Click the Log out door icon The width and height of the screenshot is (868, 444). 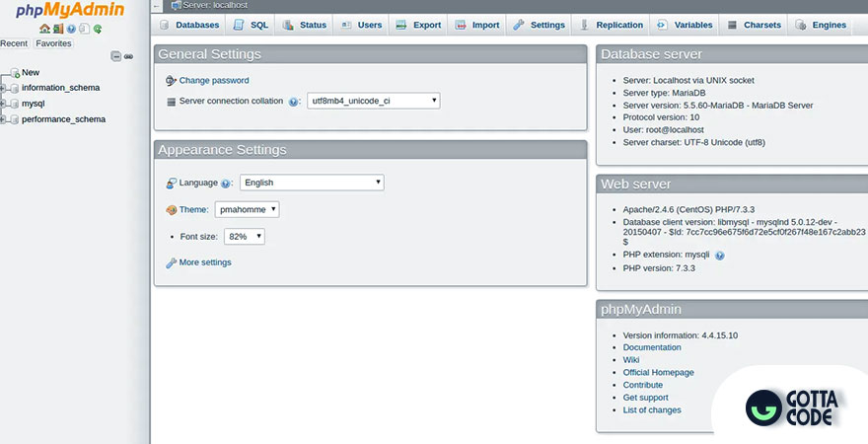[x=58, y=29]
